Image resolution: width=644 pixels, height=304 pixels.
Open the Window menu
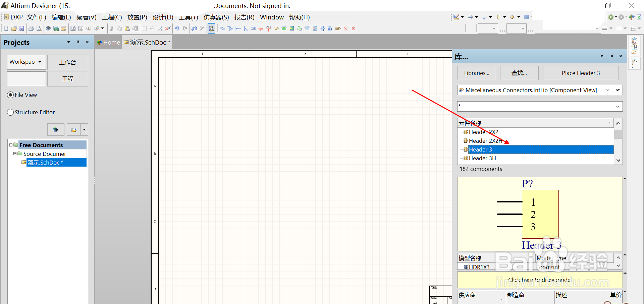(x=272, y=17)
